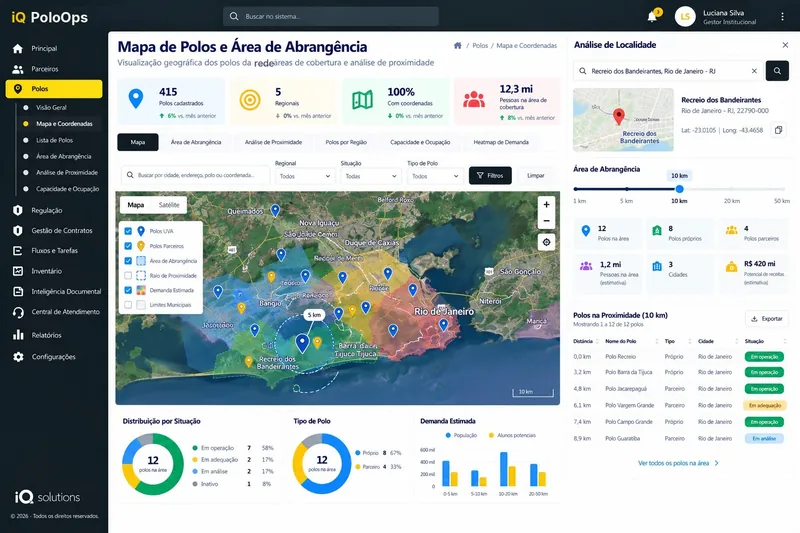Screen dimensions: 800x533
Task: Switch to Polos por Região tab
Action: tap(346, 142)
